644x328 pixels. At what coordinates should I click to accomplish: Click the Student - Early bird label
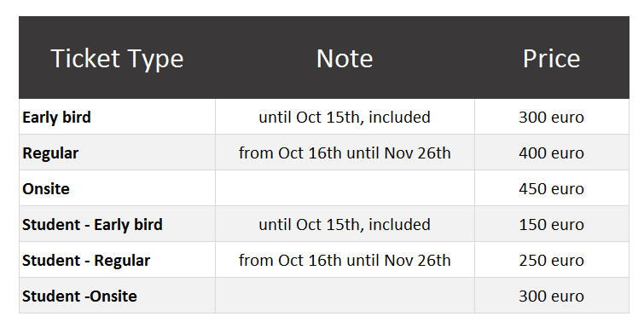tap(92, 225)
